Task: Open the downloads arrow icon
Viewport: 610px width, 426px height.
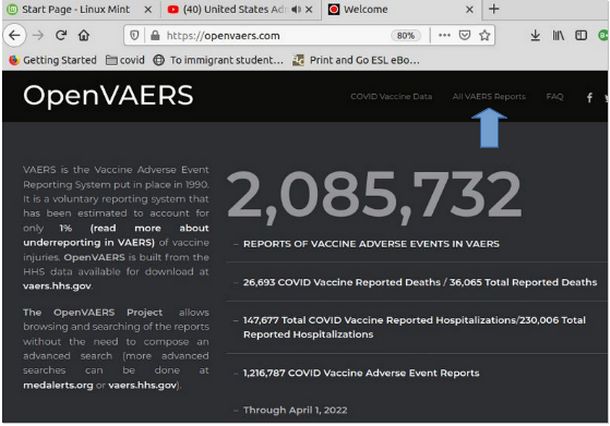Action: coord(535,35)
